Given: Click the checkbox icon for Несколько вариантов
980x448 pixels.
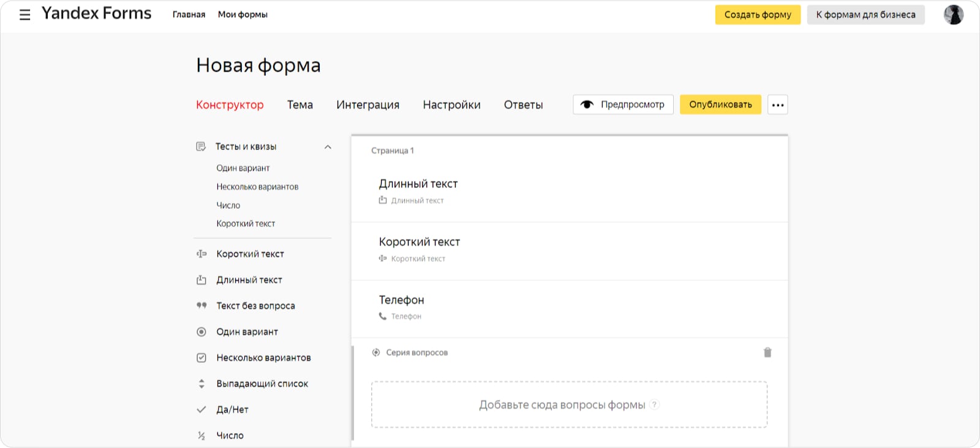Looking at the screenshot, I should pos(202,357).
